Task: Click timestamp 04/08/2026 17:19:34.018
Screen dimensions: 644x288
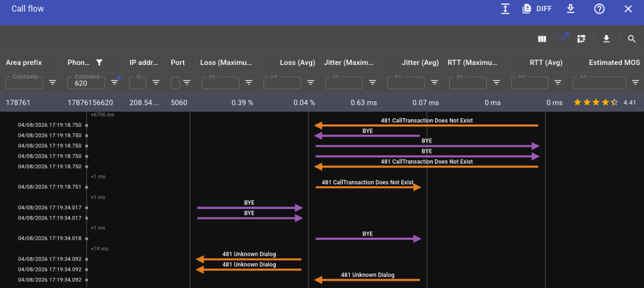Action: (49, 239)
